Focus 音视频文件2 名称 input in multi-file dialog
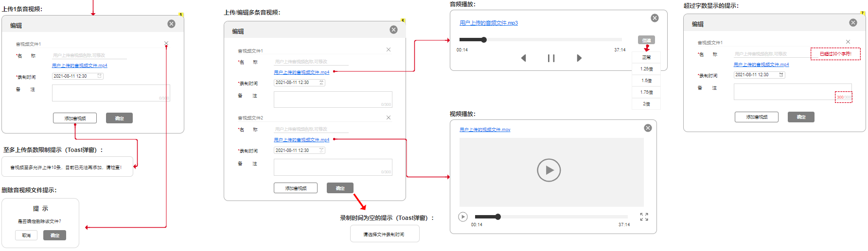 (311, 129)
